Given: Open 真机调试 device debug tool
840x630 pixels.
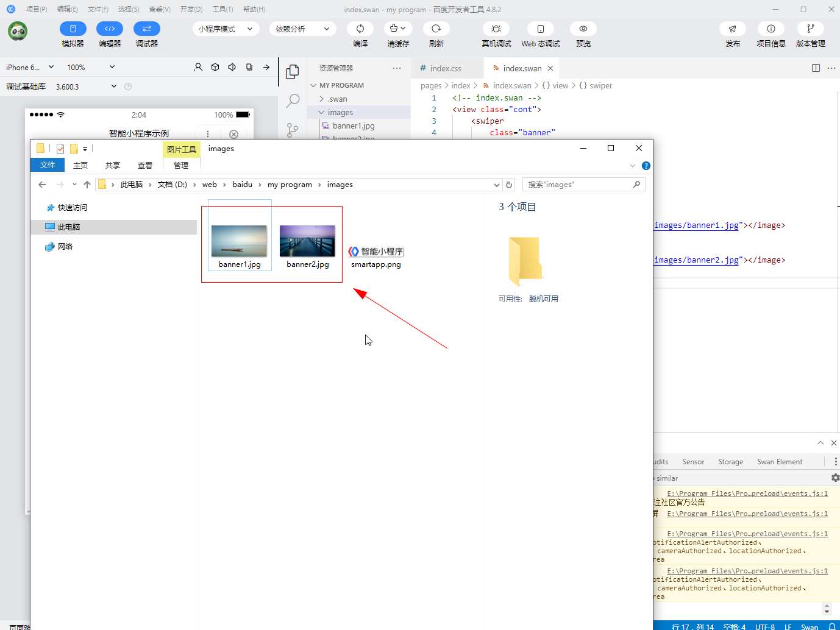Looking at the screenshot, I should pyautogui.click(x=496, y=29).
